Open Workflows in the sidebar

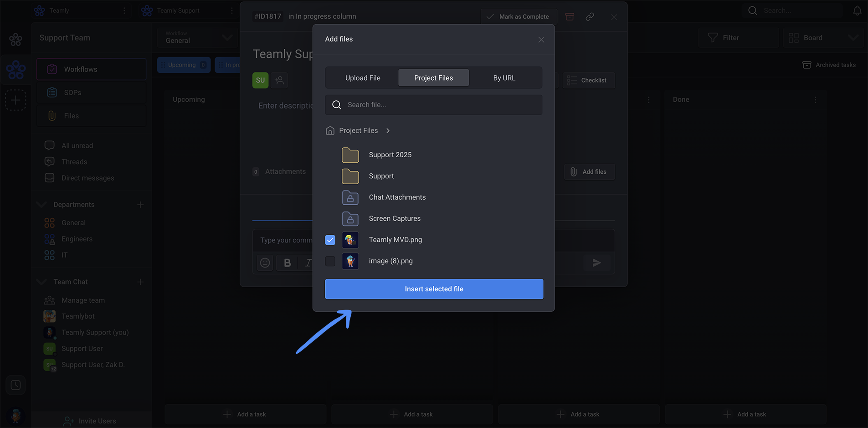pyautogui.click(x=92, y=69)
